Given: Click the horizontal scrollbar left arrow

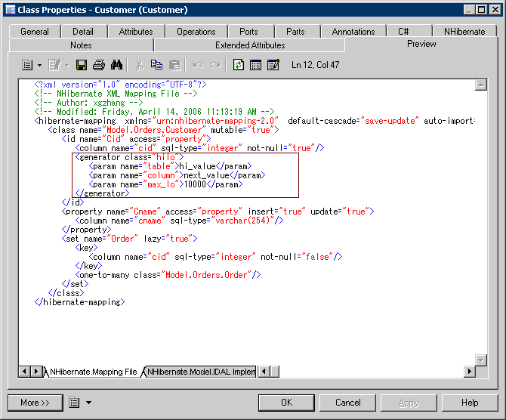Looking at the screenshot, I should click(264, 372).
